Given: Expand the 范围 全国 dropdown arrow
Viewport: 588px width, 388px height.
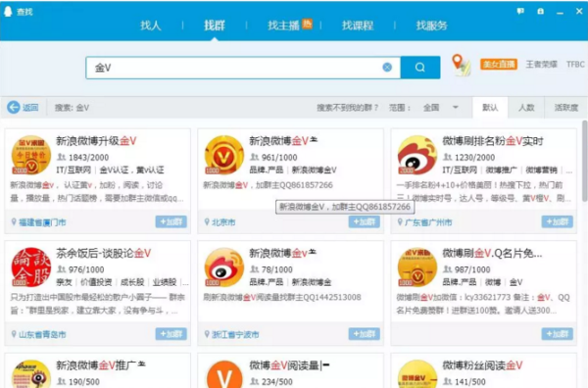Looking at the screenshot, I should coord(456,107).
